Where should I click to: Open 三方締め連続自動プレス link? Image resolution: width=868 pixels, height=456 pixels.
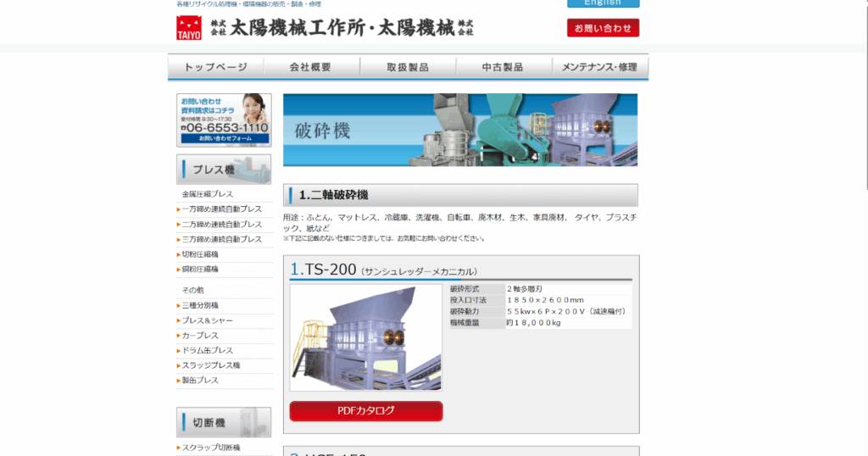tap(221, 239)
